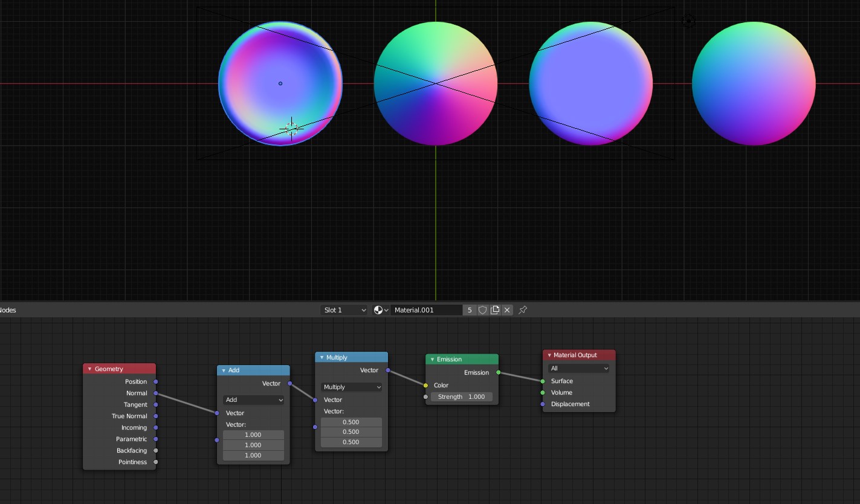Open the Multiply operation dropdown

(x=351, y=387)
